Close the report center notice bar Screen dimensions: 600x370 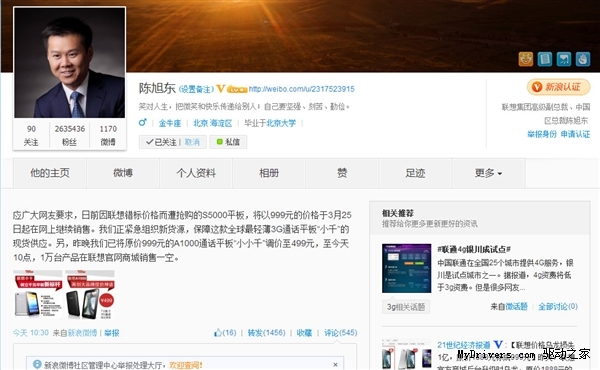[335, 365]
